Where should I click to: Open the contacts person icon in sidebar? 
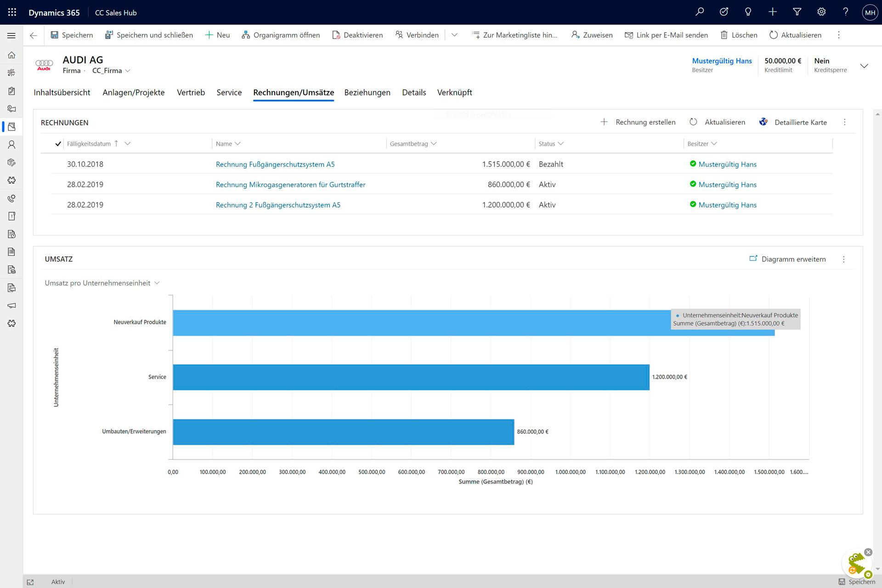[11, 145]
